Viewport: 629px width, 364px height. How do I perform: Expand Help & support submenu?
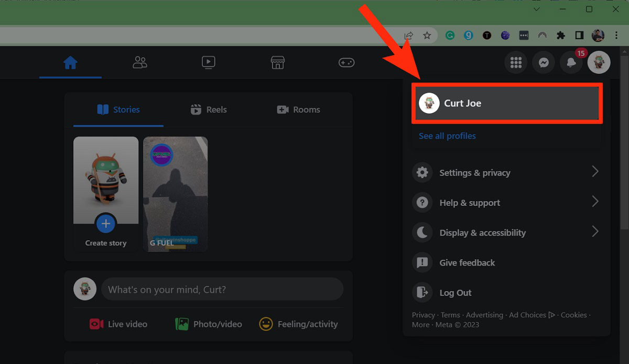(x=506, y=203)
